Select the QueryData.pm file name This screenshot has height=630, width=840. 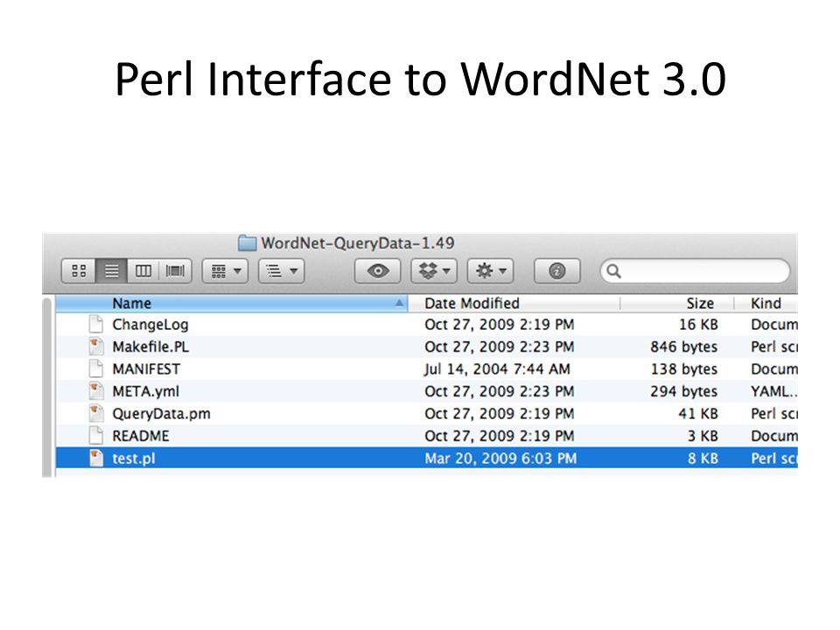pyautogui.click(x=161, y=414)
